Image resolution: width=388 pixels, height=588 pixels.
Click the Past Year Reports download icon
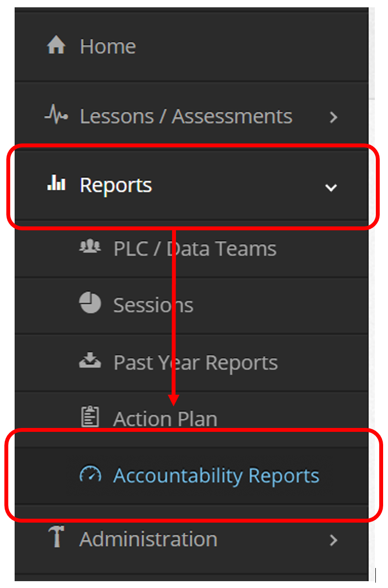point(90,361)
